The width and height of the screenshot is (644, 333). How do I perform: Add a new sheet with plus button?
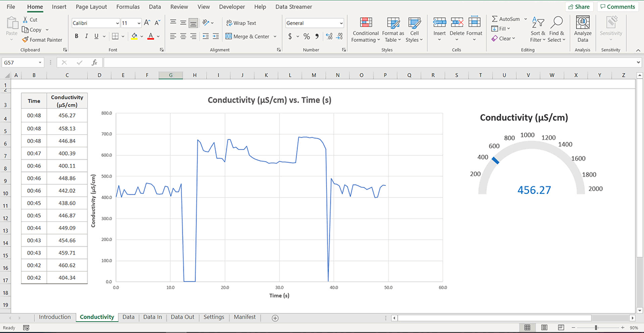(x=275, y=318)
